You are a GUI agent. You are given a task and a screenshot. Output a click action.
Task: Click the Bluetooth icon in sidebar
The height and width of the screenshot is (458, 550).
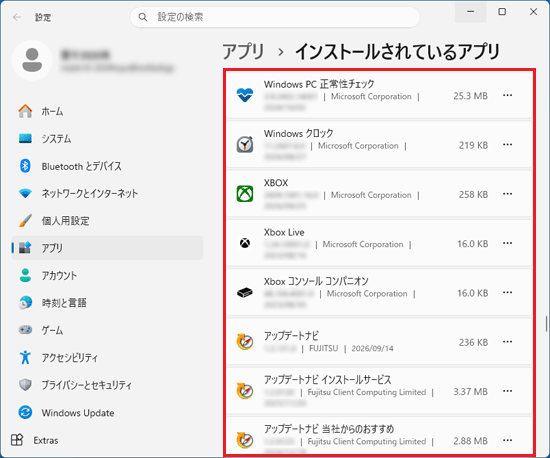(x=25, y=166)
